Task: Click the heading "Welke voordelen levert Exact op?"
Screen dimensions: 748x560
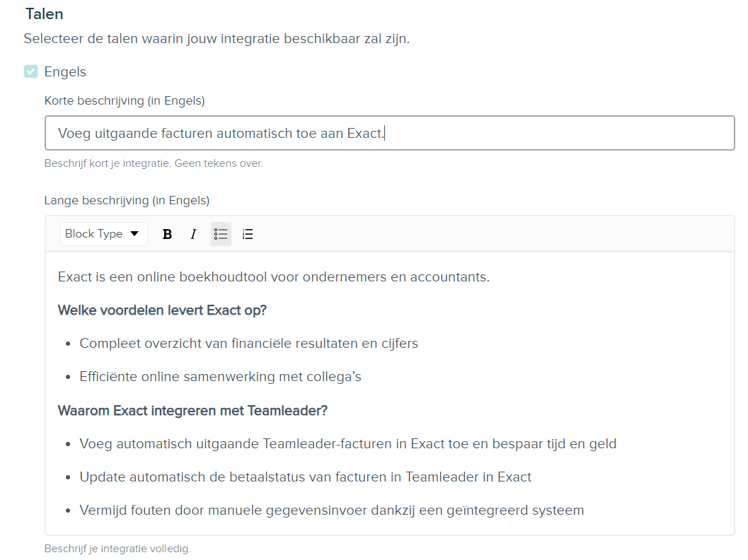Action: [162, 310]
